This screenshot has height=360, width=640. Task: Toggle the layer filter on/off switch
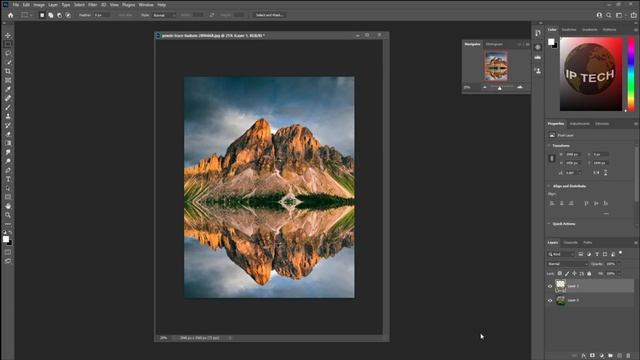pos(620,253)
